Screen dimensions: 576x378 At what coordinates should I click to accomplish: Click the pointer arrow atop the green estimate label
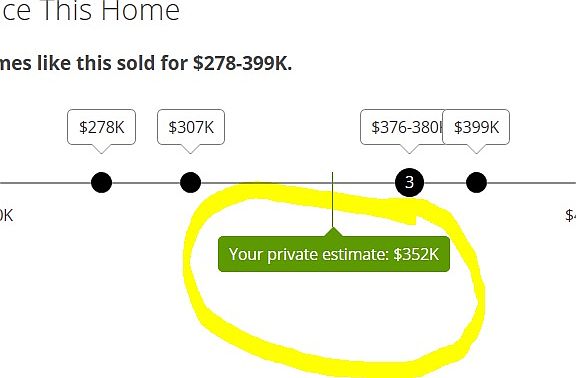tap(333, 232)
